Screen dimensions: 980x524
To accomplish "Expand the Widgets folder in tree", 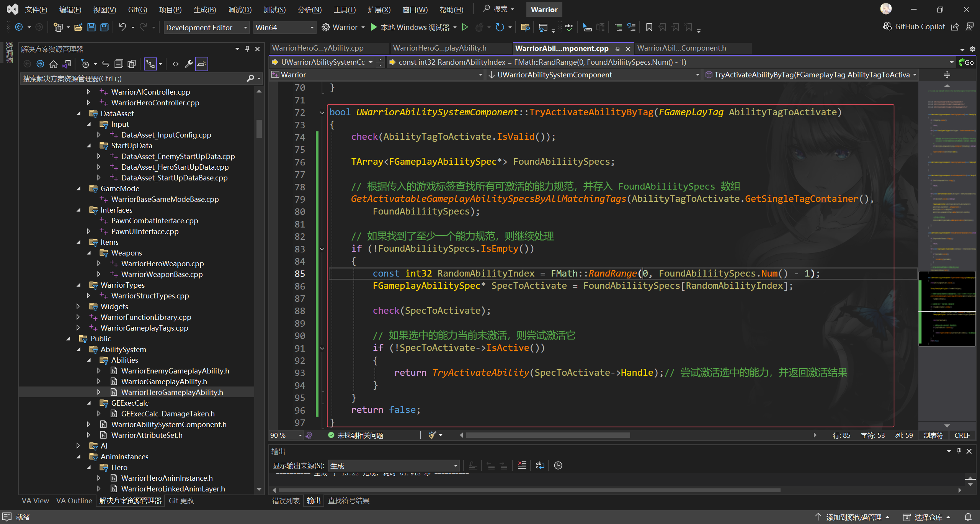I will tap(78, 306).
